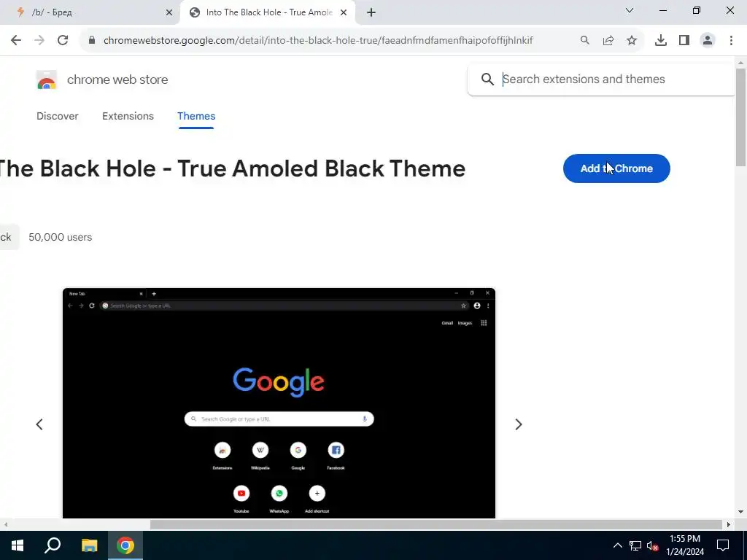Switch to the /b/ - Бред tab
Screen dimensions: 747x560
point(90,12)
